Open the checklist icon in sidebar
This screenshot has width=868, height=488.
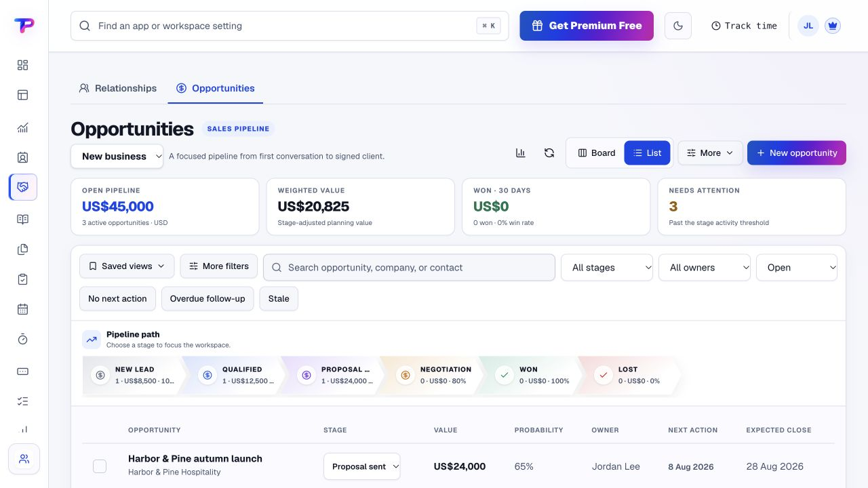tap(22, 401)
